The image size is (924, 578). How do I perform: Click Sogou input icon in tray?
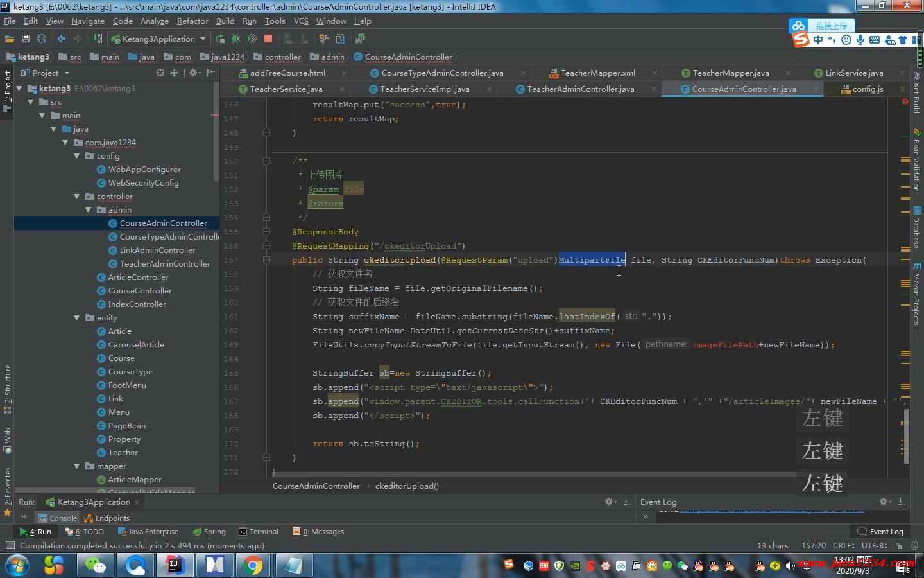pos(509,565)
